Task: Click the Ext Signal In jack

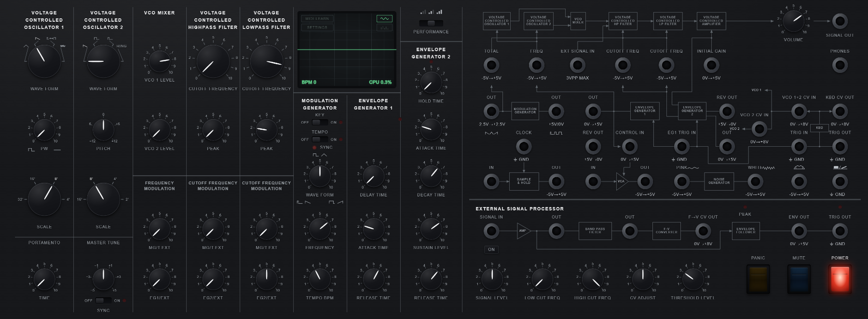Action: 577,65
